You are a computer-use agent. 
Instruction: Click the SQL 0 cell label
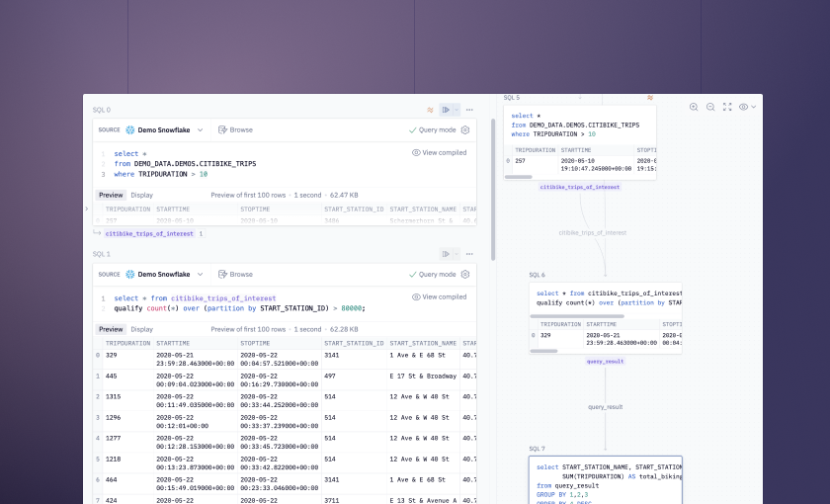102,110
